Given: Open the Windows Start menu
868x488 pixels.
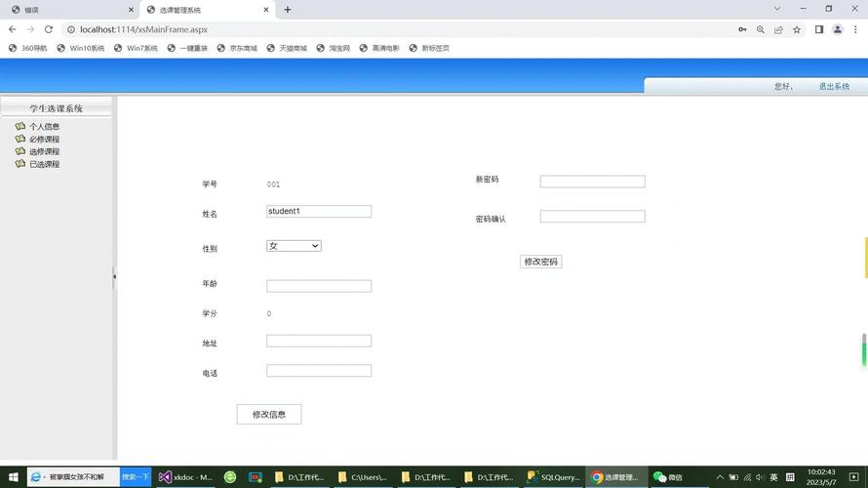Looking at the screenshot, I should pos(14,477).
